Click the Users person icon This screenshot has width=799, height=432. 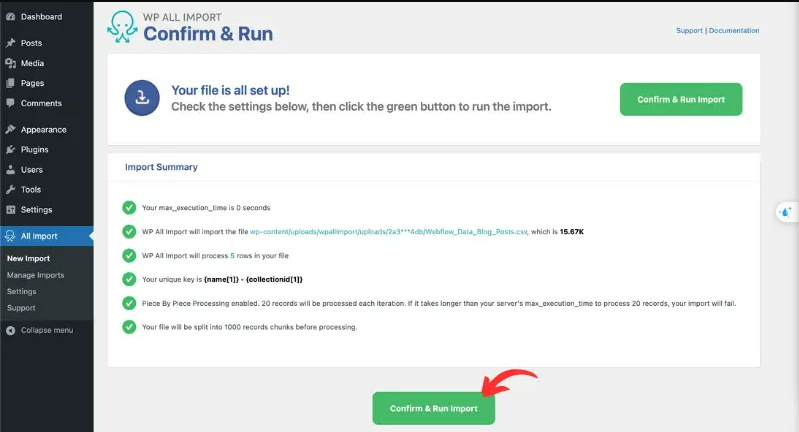coord(10,170)
